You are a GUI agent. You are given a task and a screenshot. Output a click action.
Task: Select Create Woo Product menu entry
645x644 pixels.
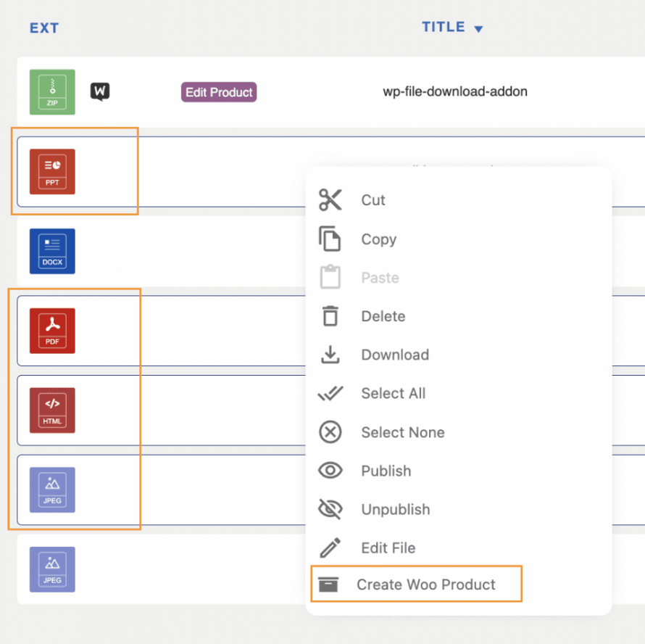click(x=425, y=585)
